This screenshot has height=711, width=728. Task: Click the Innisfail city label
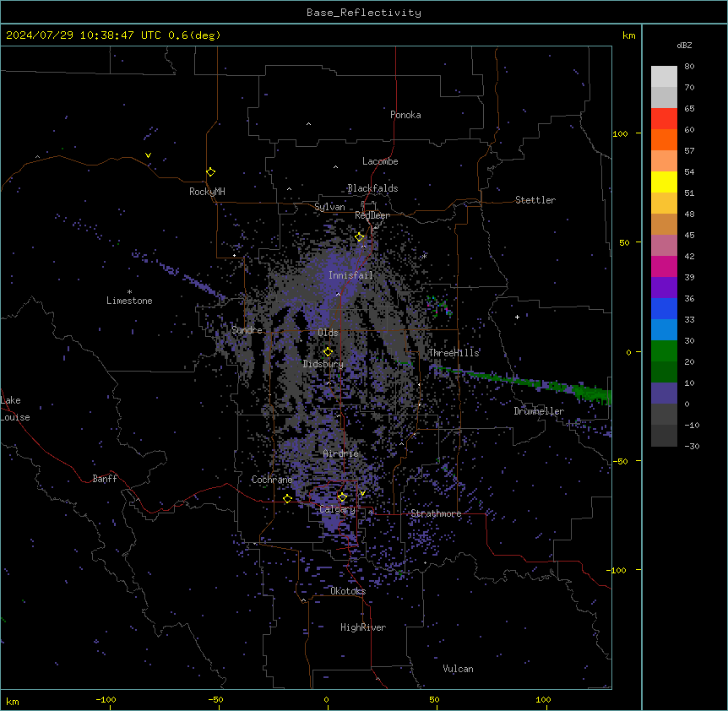[350, 275]
